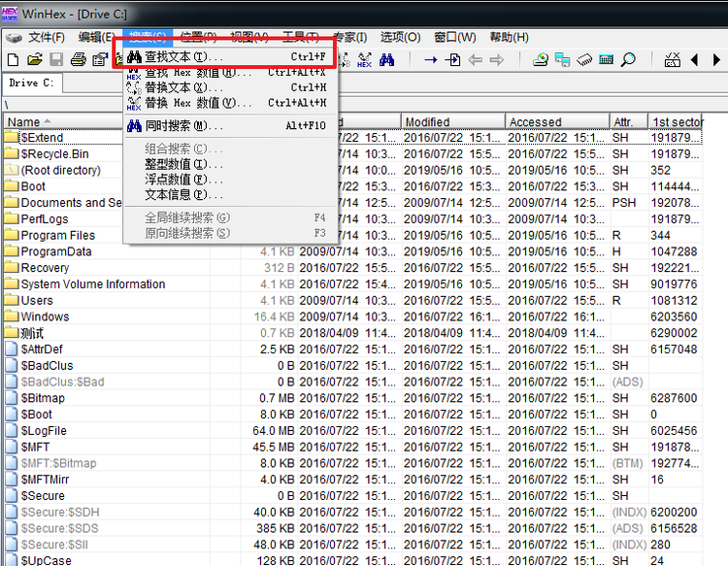Select the $BadClus:$Bad entry
Screen dimensions: 728x566
63,382
